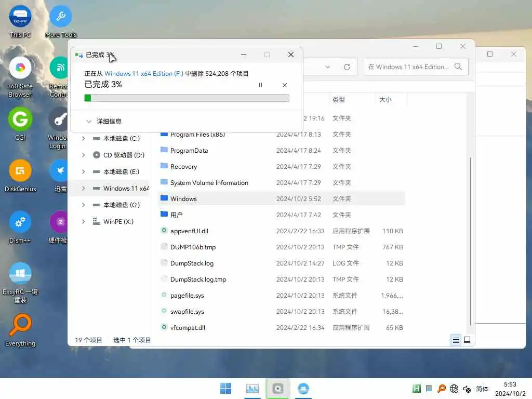Image resolution: width=532 pixels, height=399 pixels.
Task: Expand the 本地磁盘 (E:) tree node
Action: 84,171
